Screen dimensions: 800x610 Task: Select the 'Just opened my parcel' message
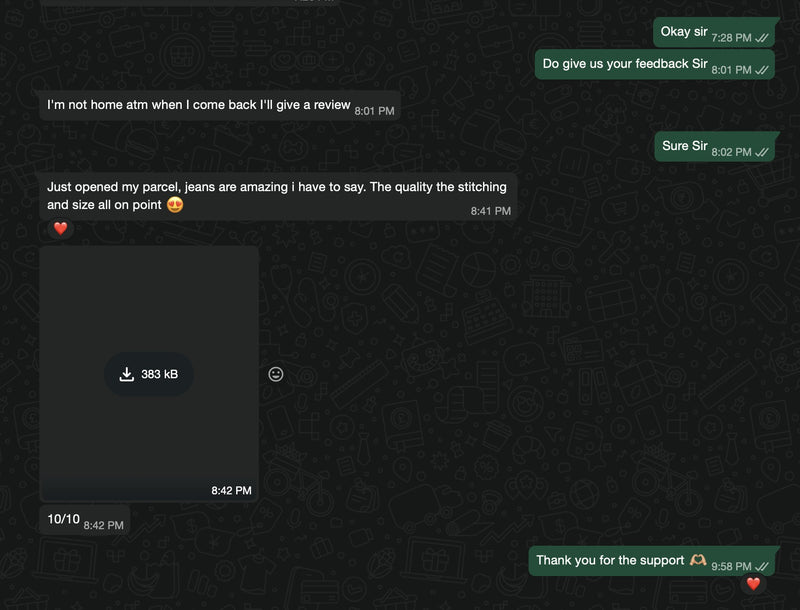point(278,196)
